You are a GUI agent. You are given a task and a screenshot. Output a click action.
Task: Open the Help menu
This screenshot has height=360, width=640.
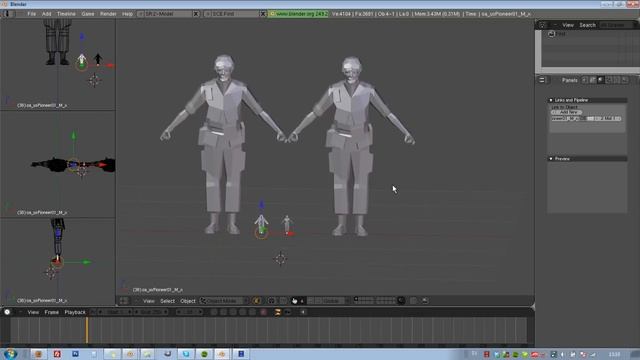[127, 14]
